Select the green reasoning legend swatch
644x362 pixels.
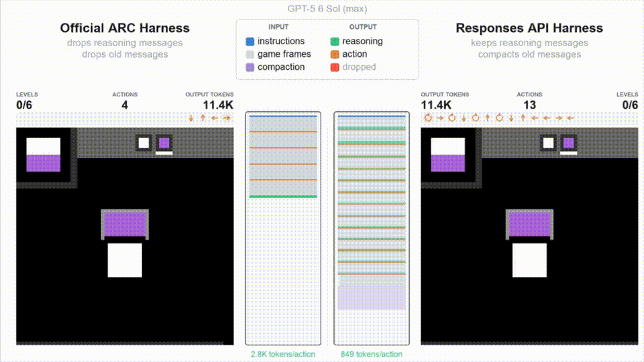pos(335,42)
